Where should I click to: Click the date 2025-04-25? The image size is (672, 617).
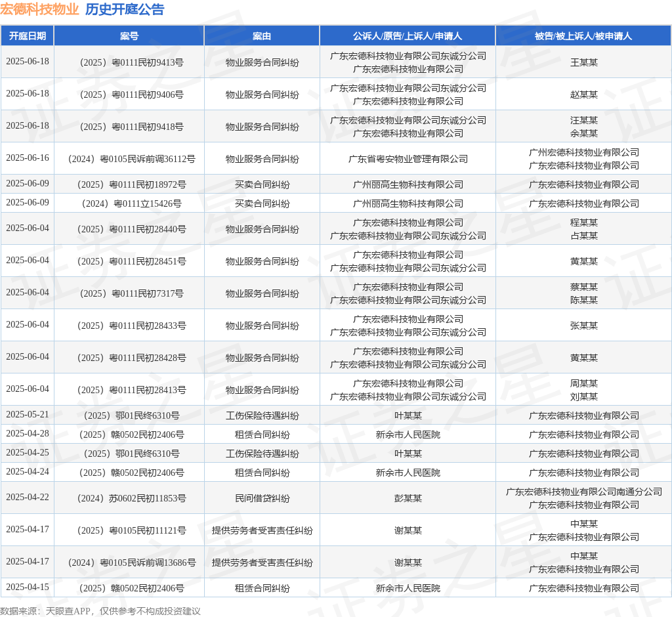click(28, 452)
